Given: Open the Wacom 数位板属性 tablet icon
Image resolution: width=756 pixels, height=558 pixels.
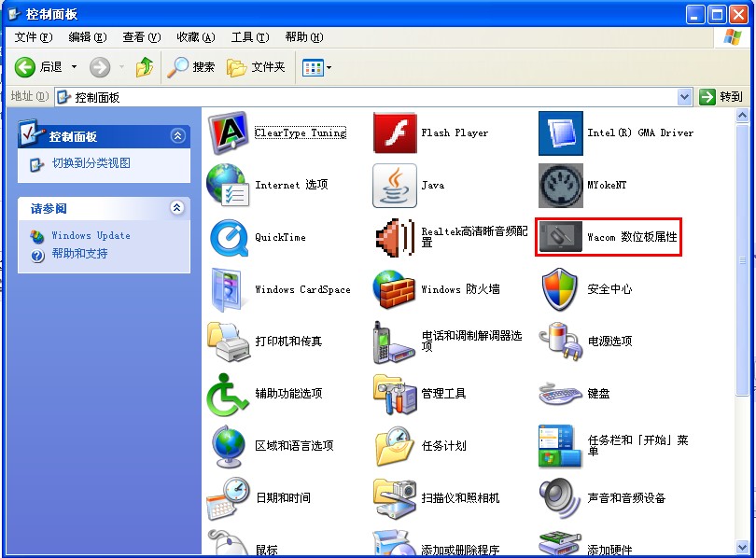Looking at the screenshot, I should coord(560,237).
